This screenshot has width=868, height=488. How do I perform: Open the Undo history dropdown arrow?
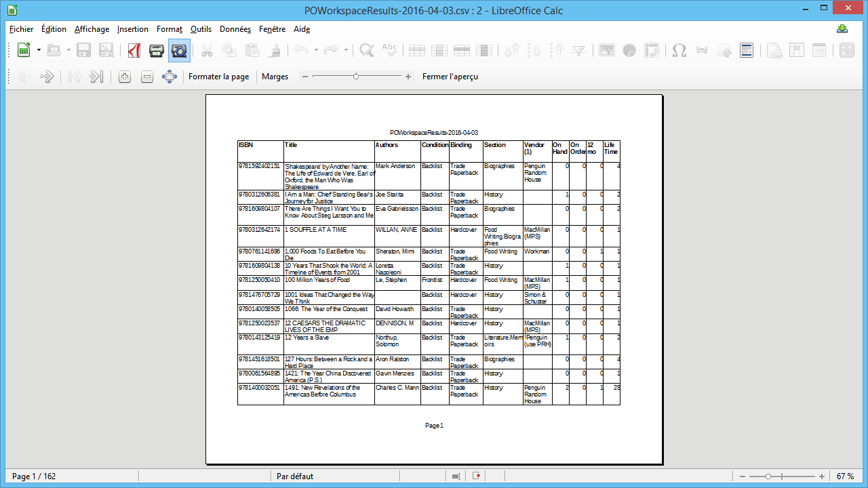315,50
